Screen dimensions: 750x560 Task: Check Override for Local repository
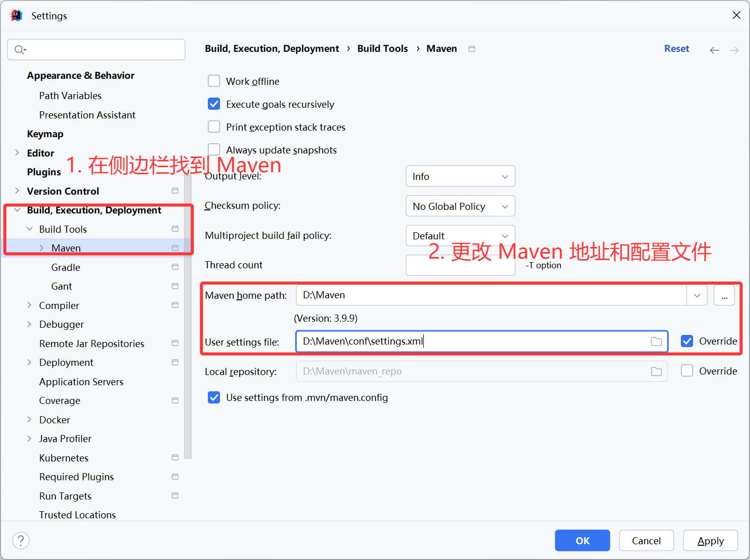click(687, 371)
